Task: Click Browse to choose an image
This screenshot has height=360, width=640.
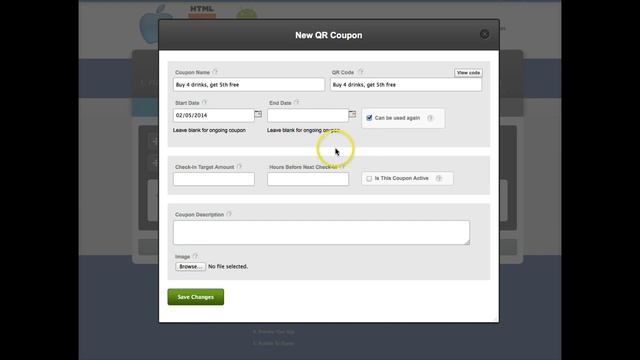Action: point(190,267)
